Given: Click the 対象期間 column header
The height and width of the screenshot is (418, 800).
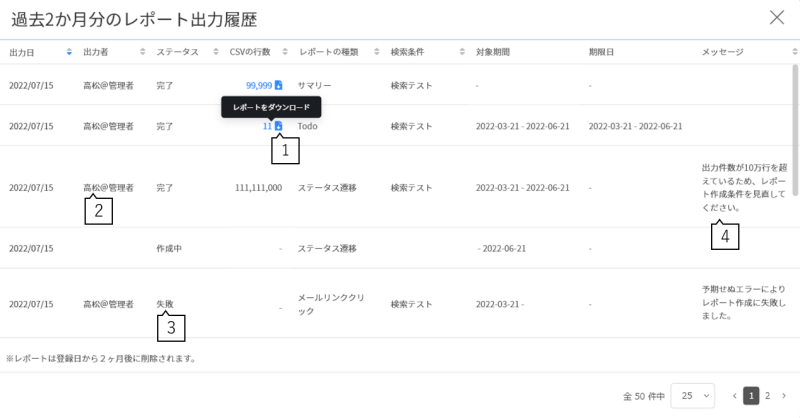Looking at the screenshot, I should (492, 52).
